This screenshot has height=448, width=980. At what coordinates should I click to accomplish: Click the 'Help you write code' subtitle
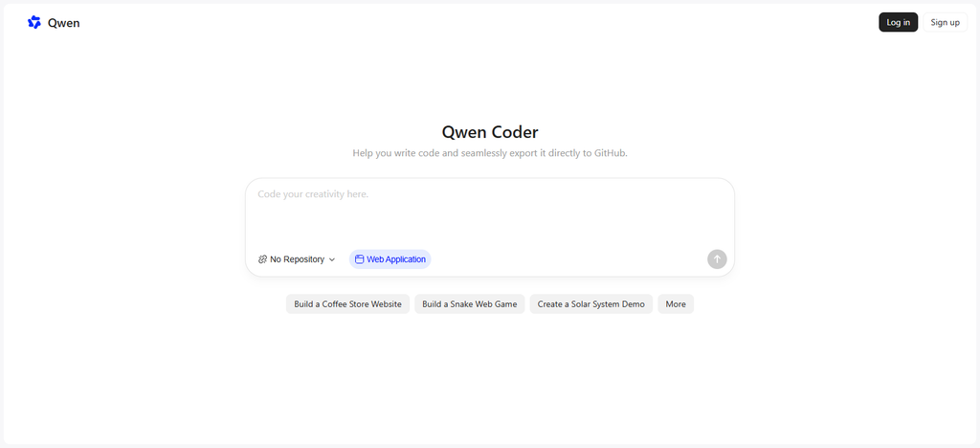click(490, 153)
